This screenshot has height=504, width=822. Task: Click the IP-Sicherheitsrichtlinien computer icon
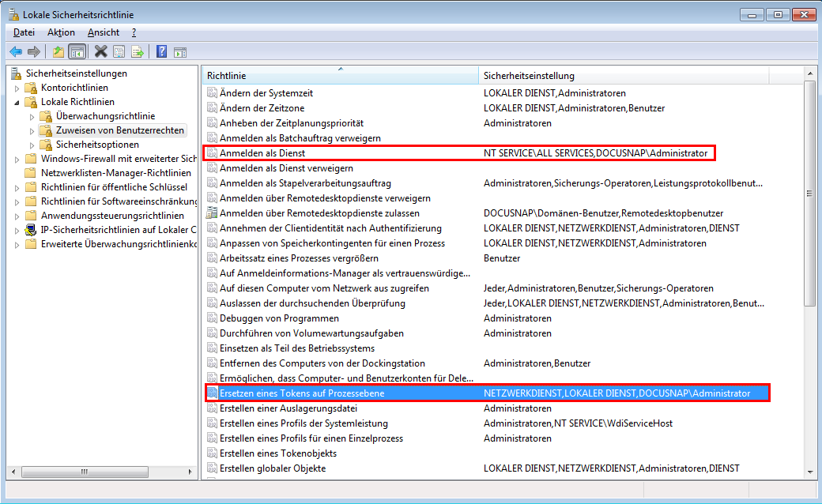[32, 229]
